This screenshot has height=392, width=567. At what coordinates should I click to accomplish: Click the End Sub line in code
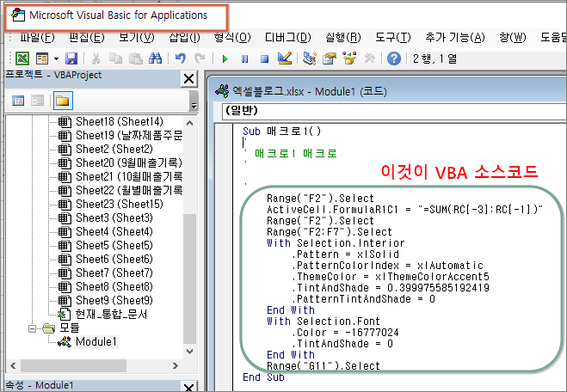[263, 377]
